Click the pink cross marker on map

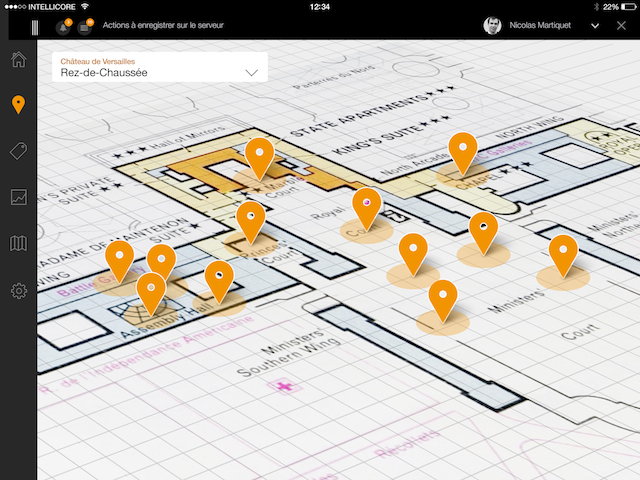tap(284, 385)
